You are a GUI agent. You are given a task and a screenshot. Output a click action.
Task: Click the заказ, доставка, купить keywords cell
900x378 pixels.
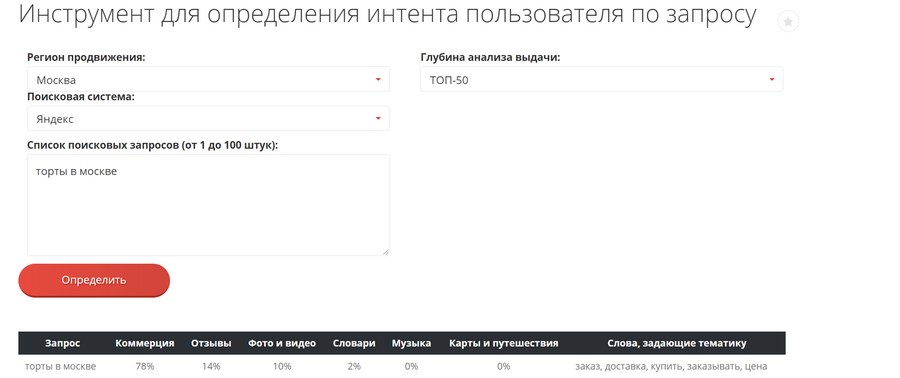click(671, 366)
